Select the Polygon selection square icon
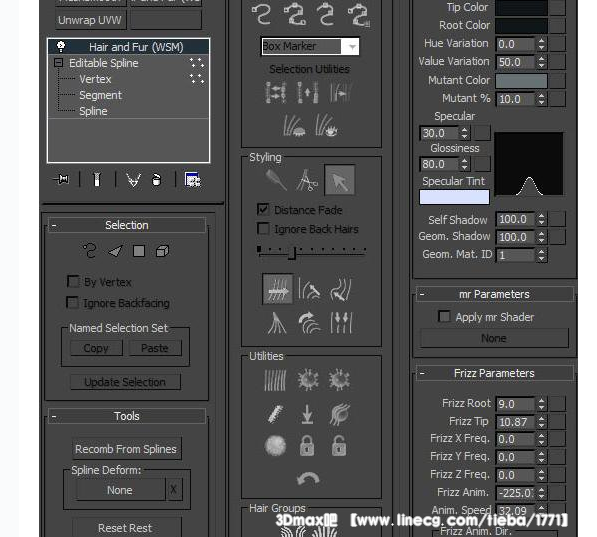The image size is (597, 537). coord(139,251)
